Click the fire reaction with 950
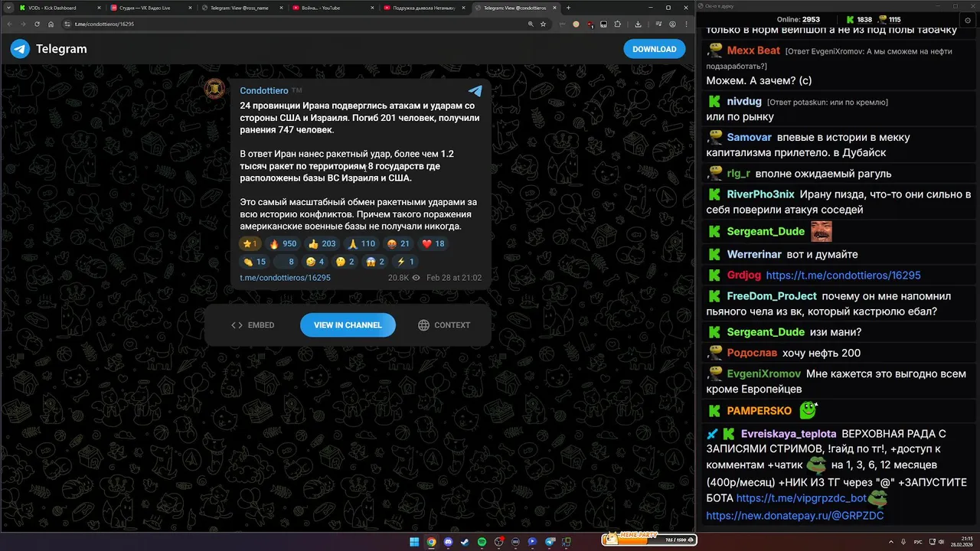 tap(283, 243)
